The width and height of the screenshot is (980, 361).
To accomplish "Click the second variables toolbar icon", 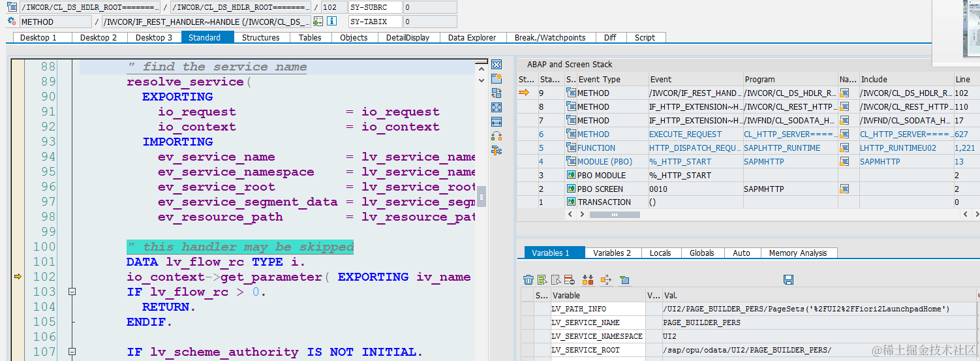I will (x=542, y=280).
